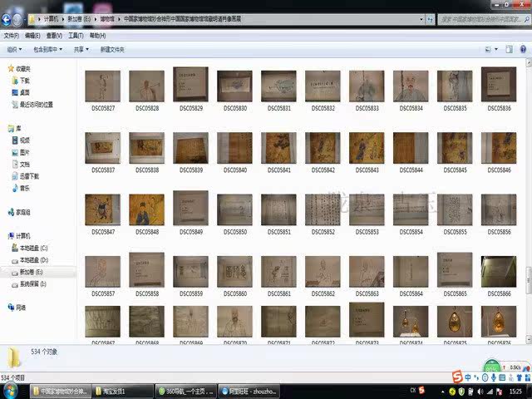Image resolution: width=532 pixels, height=399 pixels.
Task: Select thumbnail DSC05848
Action: tap(146, 210)
